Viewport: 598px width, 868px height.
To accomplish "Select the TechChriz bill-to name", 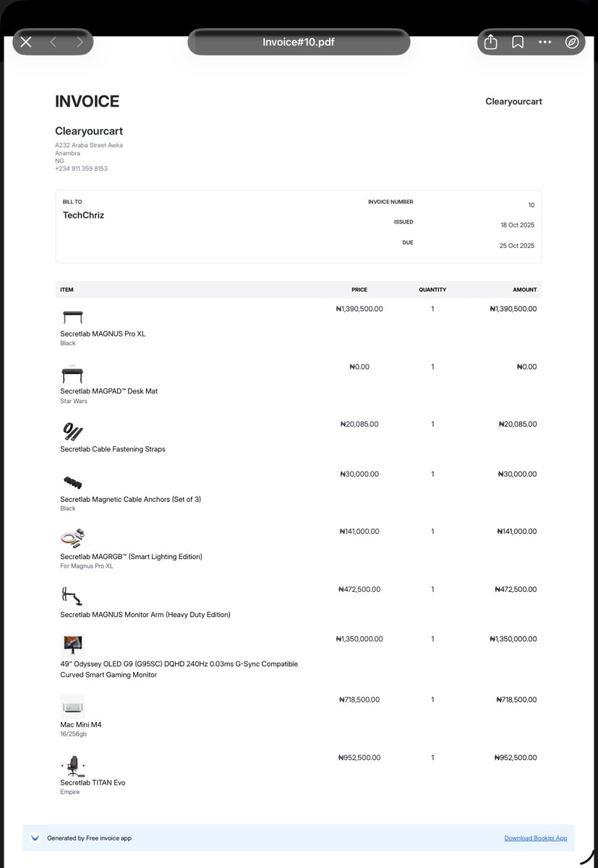I will coord(83,216).
